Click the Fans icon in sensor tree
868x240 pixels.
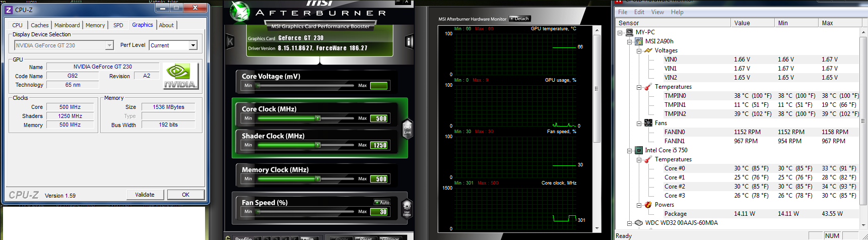[x=648, y=123]
